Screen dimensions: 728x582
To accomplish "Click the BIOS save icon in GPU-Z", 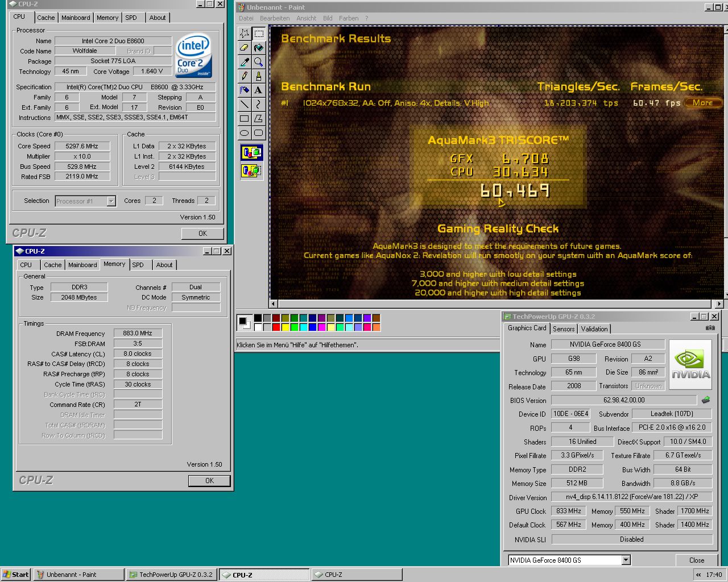I will click(x=706, y=400).
